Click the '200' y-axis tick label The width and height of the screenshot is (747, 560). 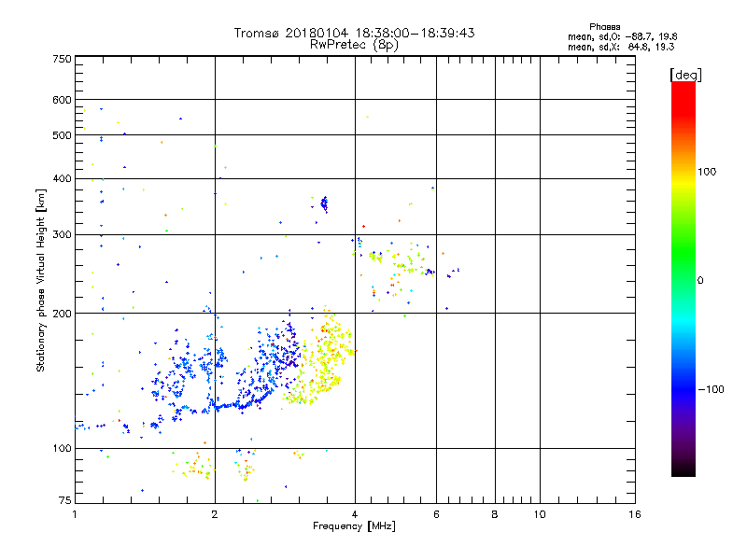tap(62, 314)
